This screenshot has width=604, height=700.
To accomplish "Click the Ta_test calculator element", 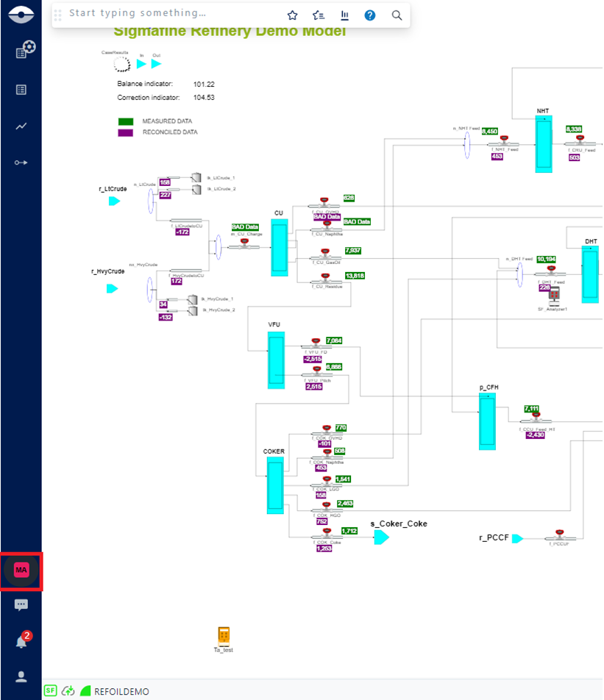I will pyautogui.click(x=224, y=635).
